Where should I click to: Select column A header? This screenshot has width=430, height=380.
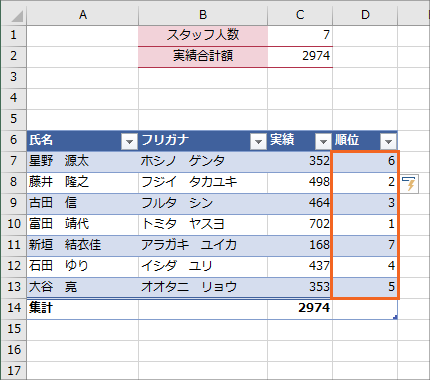pos(83,15)
